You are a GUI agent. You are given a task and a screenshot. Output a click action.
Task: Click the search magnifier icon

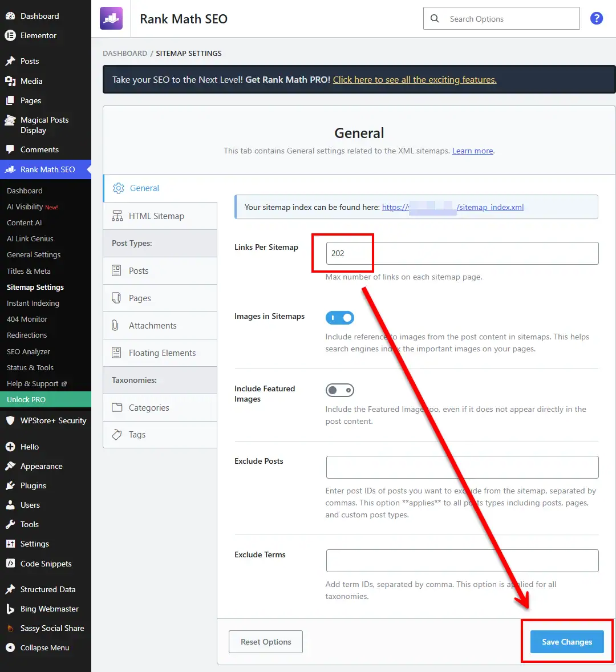(x=435, y=18)
